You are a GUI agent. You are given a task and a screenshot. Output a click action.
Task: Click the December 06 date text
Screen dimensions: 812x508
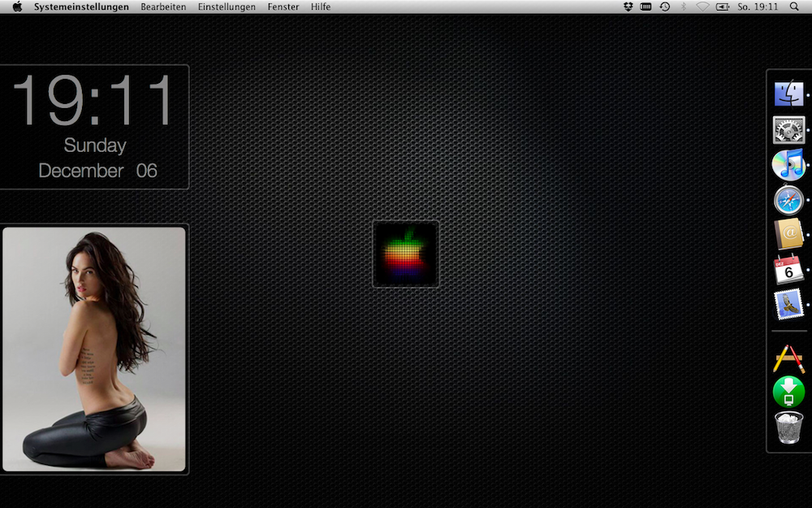97,171
